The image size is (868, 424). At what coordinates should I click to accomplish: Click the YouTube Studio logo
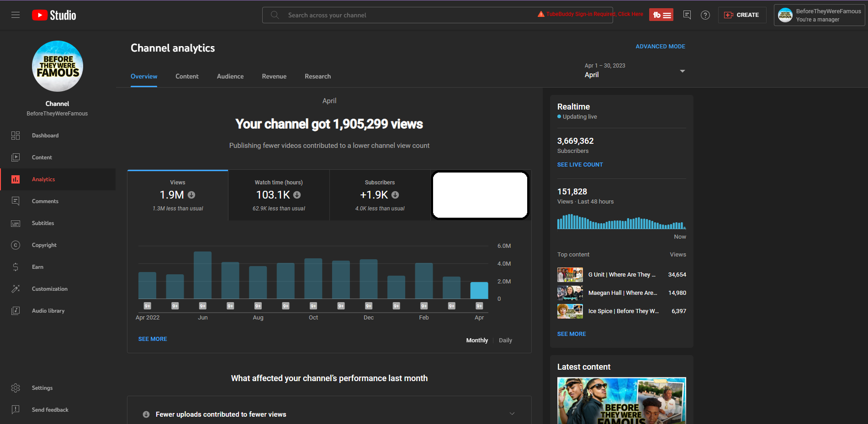[x=54, y=15]
